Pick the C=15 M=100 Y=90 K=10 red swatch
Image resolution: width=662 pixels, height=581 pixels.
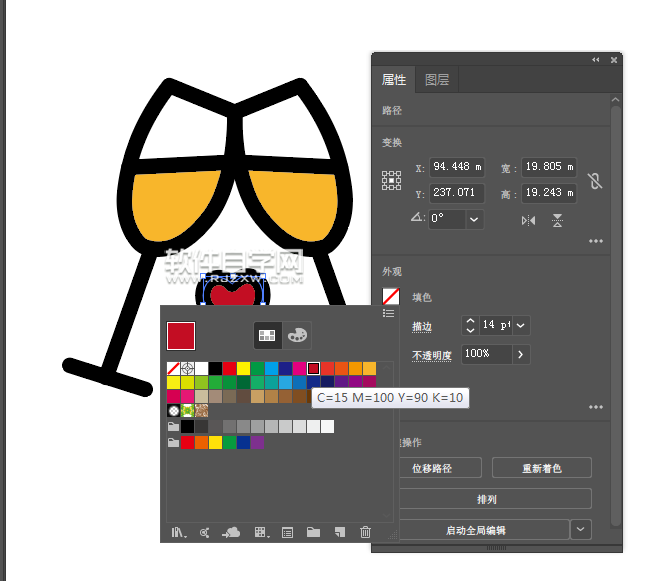313,369
